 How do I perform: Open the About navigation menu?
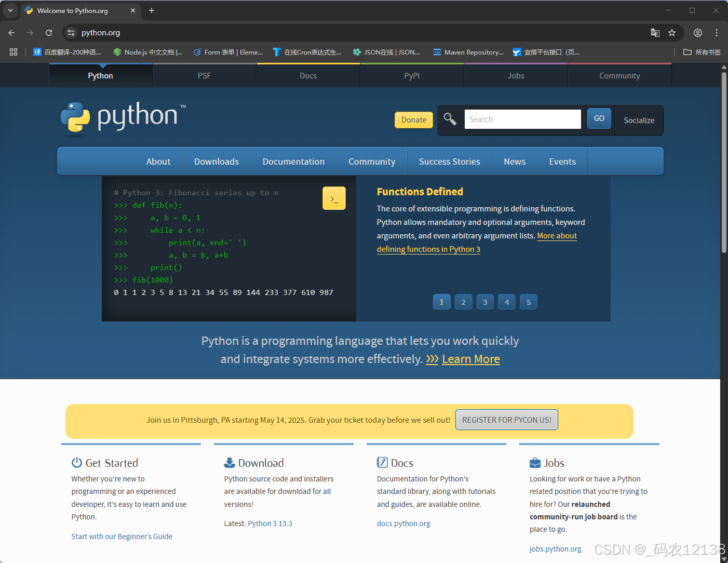point(158,162)
